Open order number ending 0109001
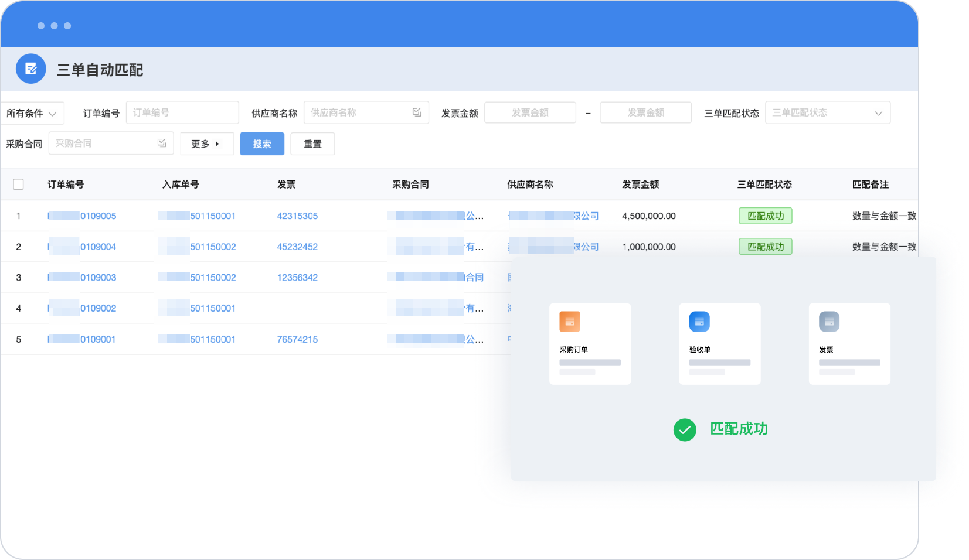Viewport: 969px width, 560px height. [x=82, y=339]
